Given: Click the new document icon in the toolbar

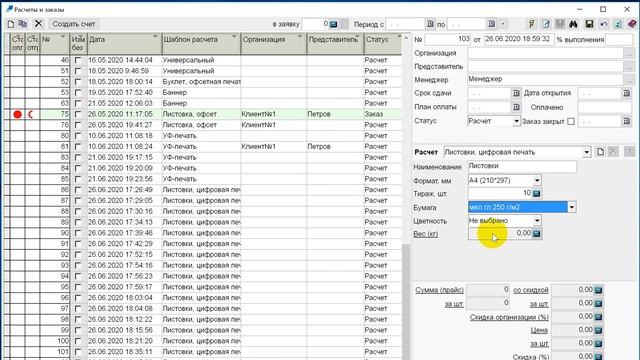Looking at the screenshot, I should click(11, 24).
